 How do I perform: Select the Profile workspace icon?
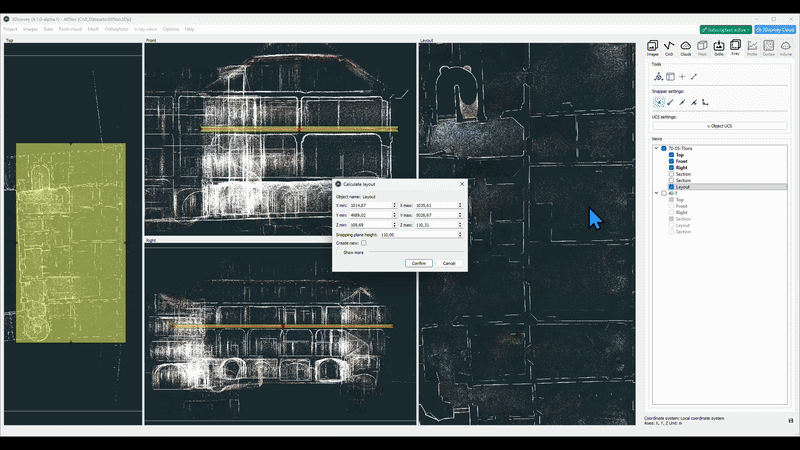[752, 47]
